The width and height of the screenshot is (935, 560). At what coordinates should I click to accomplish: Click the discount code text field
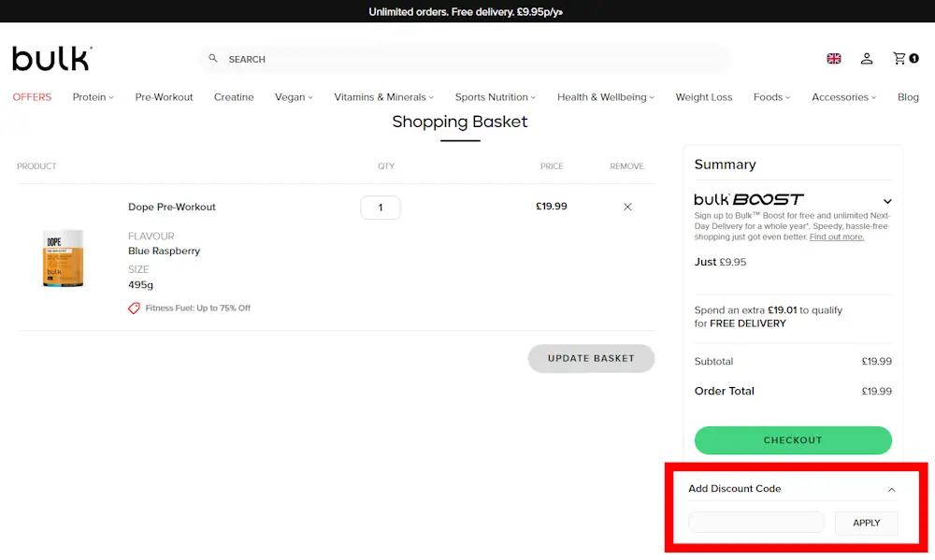tap(756, 523)
